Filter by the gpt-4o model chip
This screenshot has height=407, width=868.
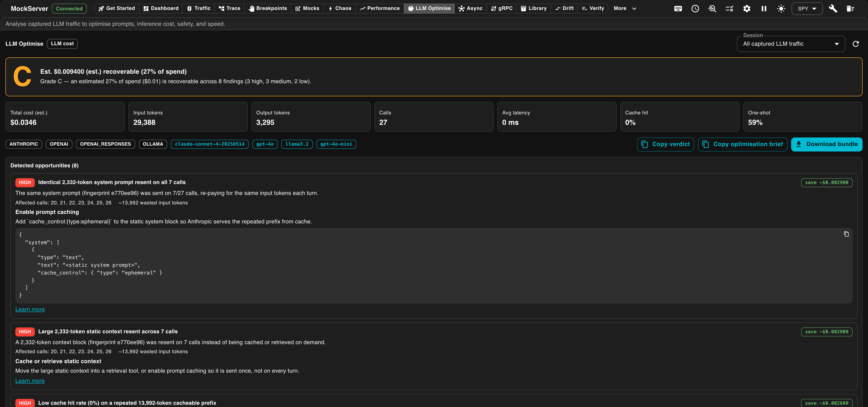pos(265,144)
